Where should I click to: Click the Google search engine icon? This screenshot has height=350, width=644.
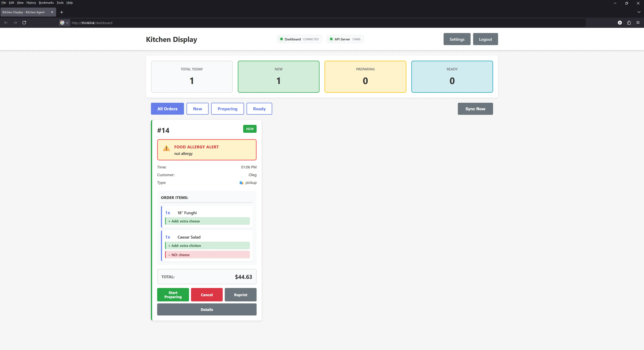pos(63,23)
